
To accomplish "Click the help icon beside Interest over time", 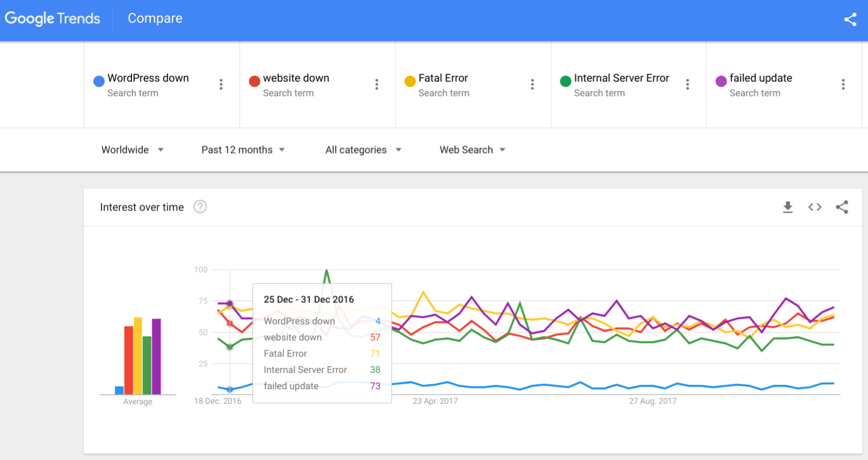I will click(200, 207).
